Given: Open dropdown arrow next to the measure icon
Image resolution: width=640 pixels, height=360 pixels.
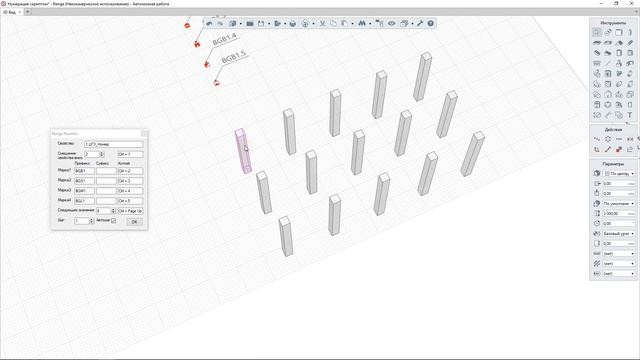Looking at the screenshot, I should [x=370, y=24].
